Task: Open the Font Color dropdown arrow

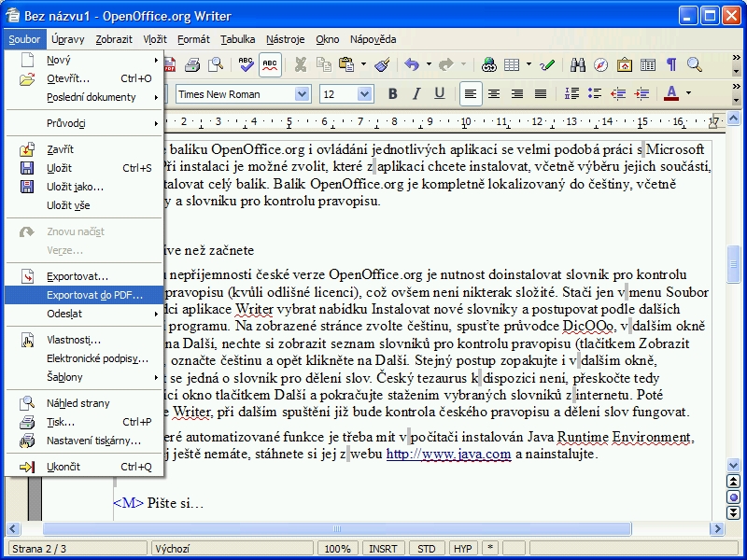Action: (x=688, y=93)
